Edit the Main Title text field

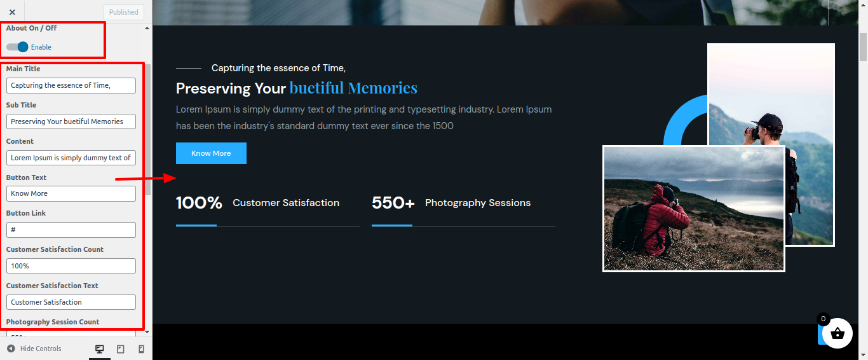pos(71,85)
